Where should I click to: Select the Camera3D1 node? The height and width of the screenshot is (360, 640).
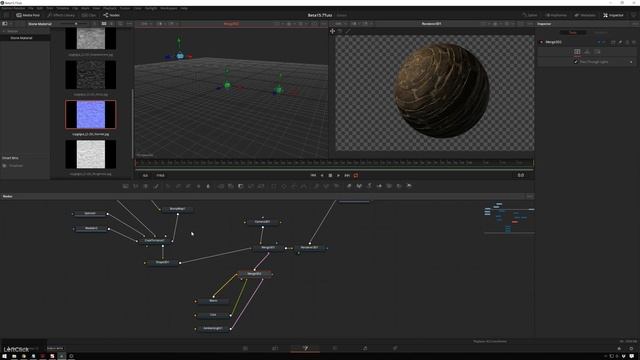(262, 222)
